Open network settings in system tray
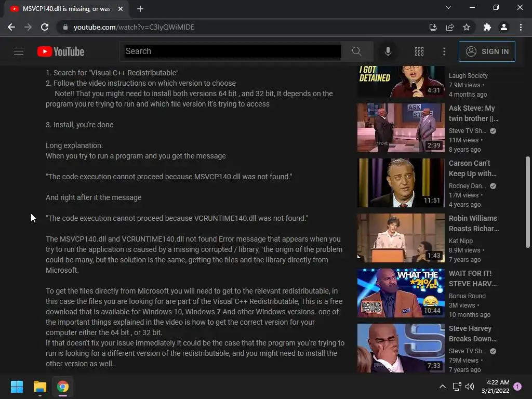 tap(457, 387)
